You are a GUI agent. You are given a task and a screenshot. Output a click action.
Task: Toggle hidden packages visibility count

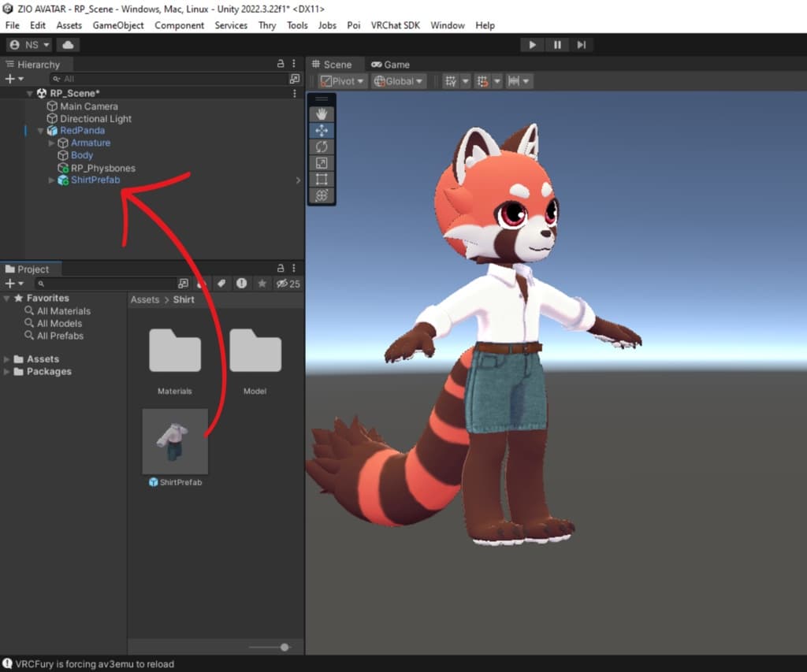tap(288, 284)
